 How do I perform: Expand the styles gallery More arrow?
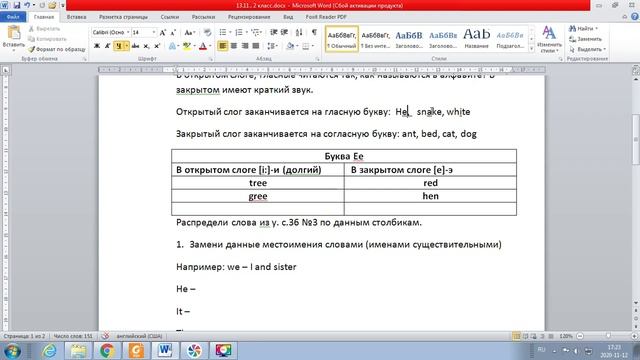(531, 49)
